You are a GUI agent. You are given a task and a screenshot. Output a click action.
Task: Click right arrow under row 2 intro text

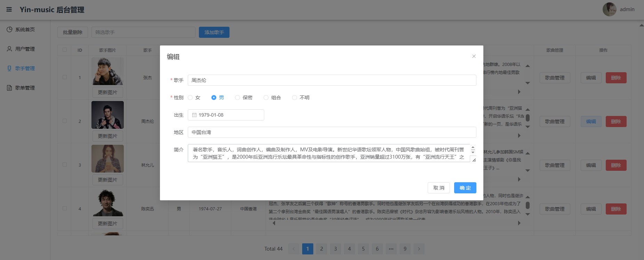(x=519, y=136)
